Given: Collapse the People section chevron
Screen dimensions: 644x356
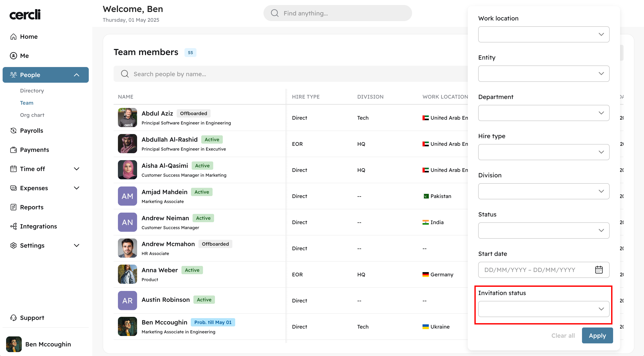Looking at the screenshot, I should point(77,75).
